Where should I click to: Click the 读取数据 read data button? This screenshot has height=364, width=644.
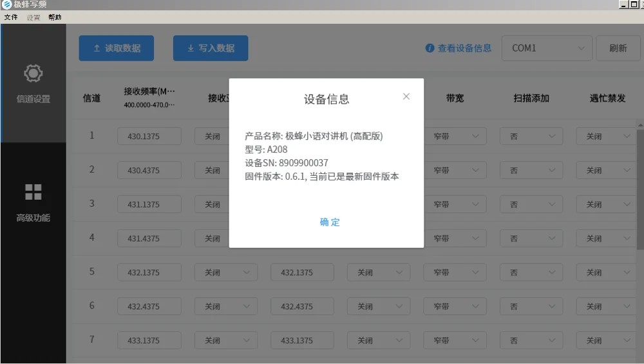(116, 48)
